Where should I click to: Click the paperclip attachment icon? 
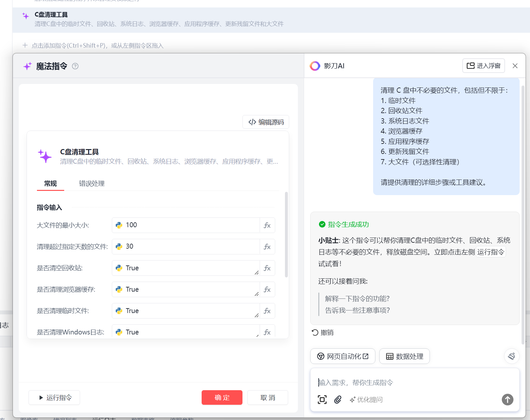pyautogui.click(x=338, y=400)
